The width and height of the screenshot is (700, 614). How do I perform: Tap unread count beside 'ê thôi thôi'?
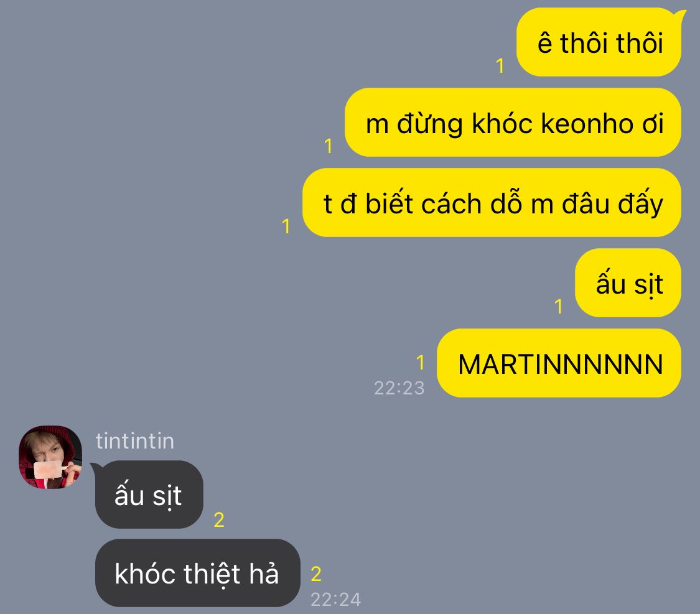(500, 65)
